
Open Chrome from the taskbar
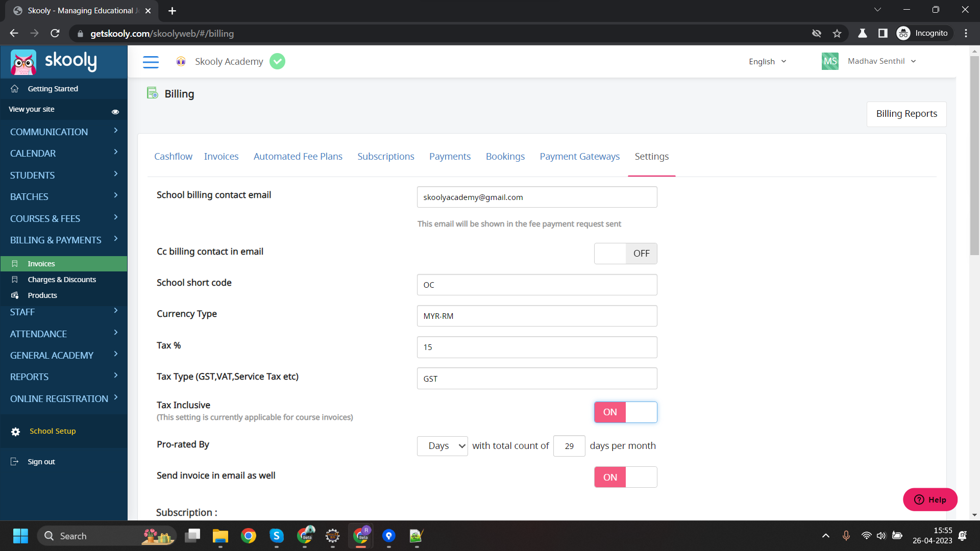coord(249,536)
